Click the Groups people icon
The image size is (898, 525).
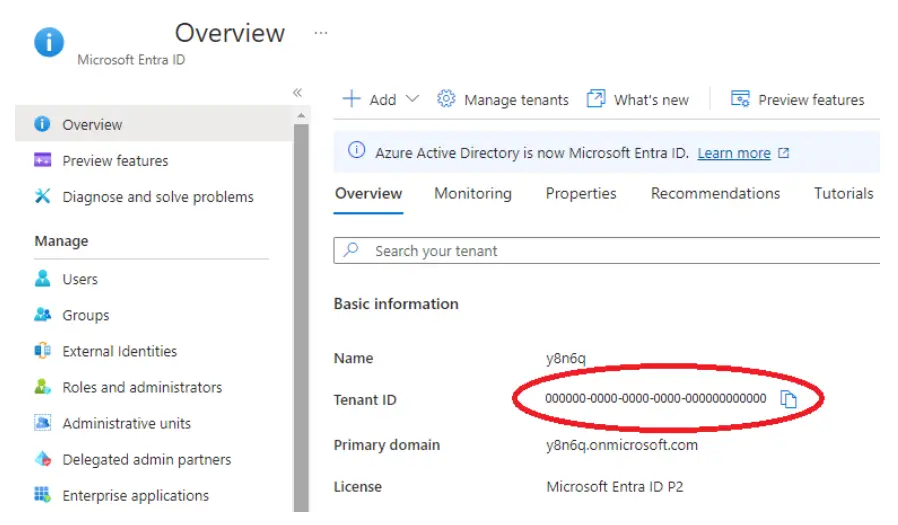tap(42, 314)
